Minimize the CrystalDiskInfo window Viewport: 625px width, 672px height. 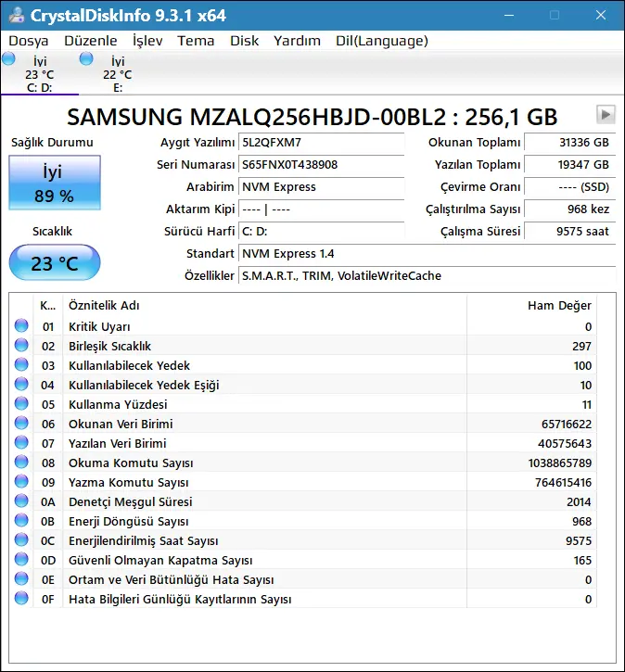coord(509,16)
